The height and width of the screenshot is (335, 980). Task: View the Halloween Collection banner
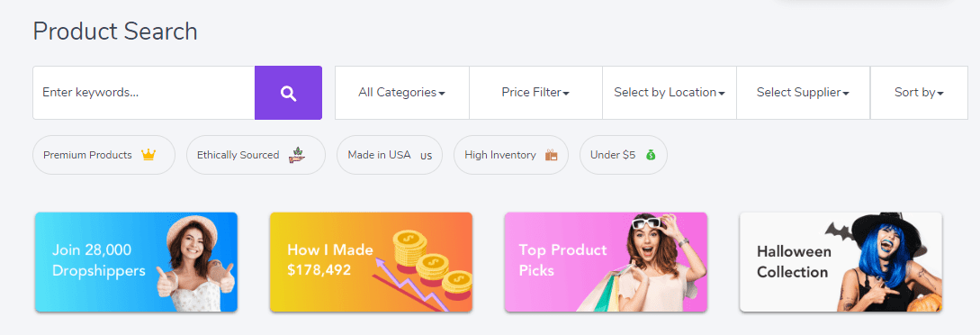[841, 262]
